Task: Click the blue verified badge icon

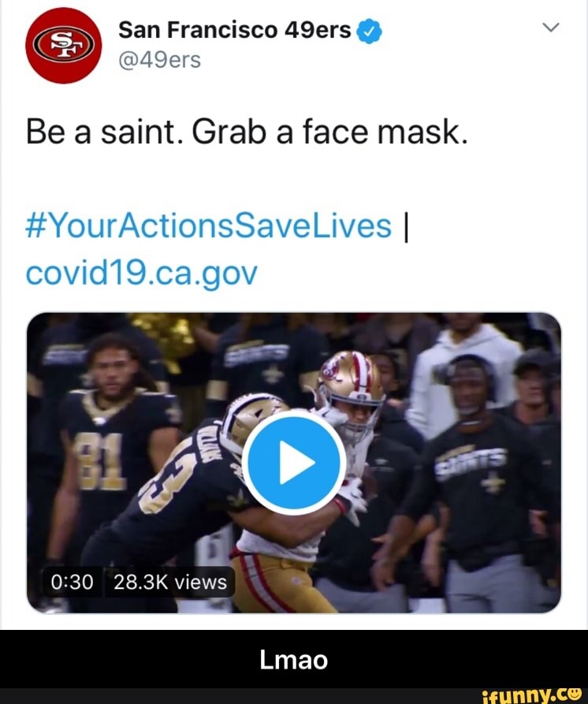Action: pyautogui.click(x=369, y=30)
